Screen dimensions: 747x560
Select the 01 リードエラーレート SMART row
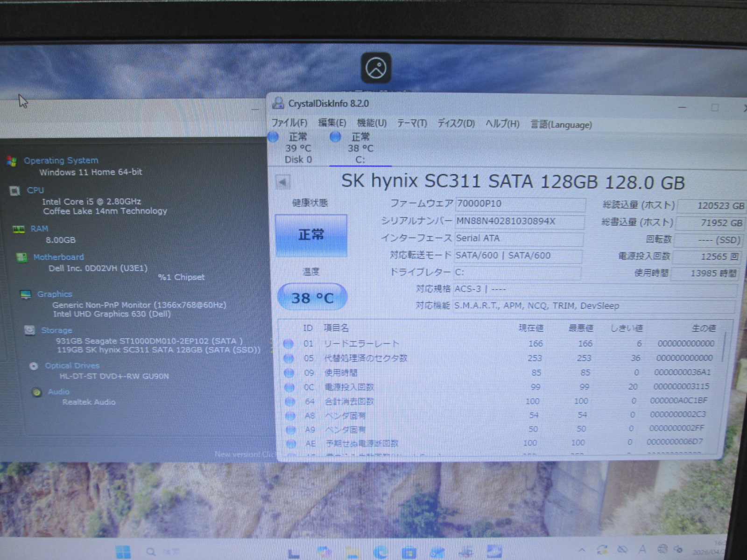click(362, 344)
